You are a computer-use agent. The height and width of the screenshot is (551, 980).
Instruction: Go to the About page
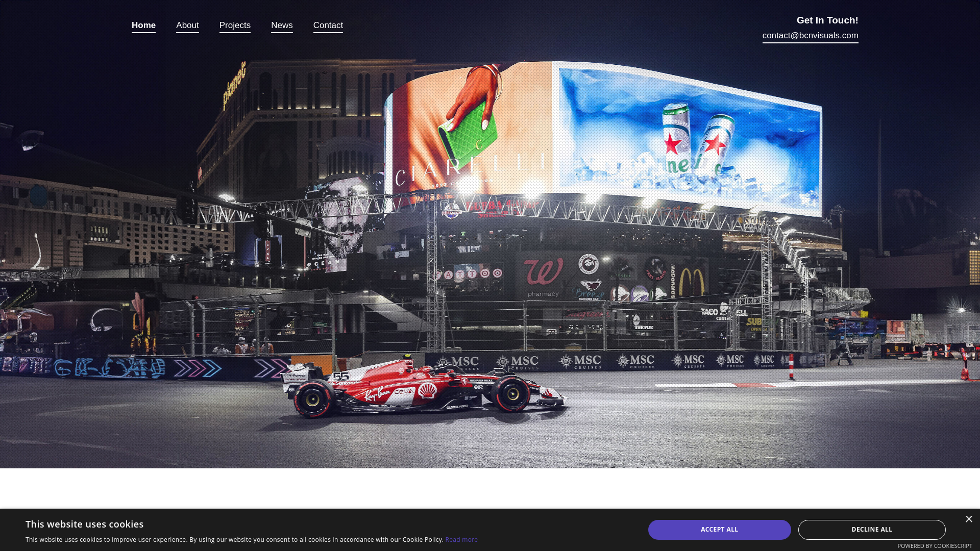[187, 26]
